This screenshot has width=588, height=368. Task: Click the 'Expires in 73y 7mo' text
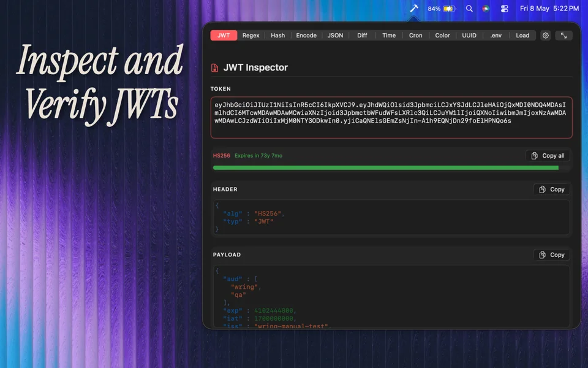pyautogui.click(x=258, y=155)
